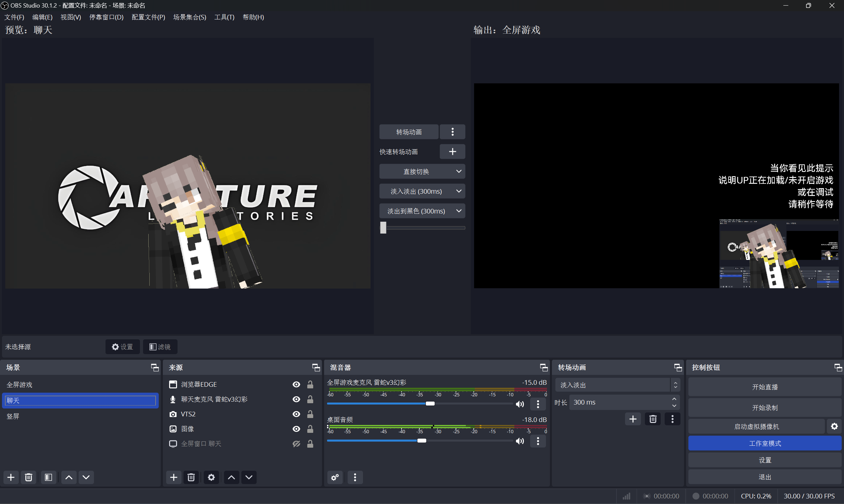
Task: Remove selected source with trash icon
Action: [x=191, y=477]
